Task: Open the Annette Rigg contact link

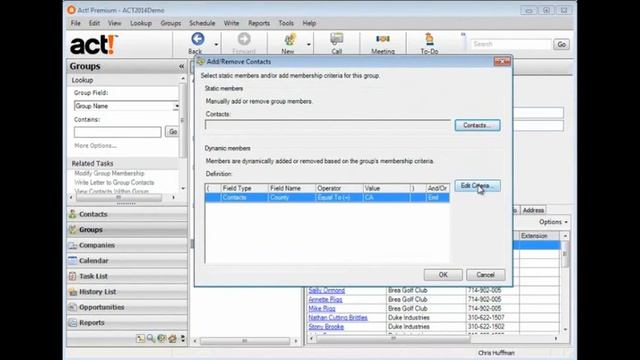Action: 325,300
